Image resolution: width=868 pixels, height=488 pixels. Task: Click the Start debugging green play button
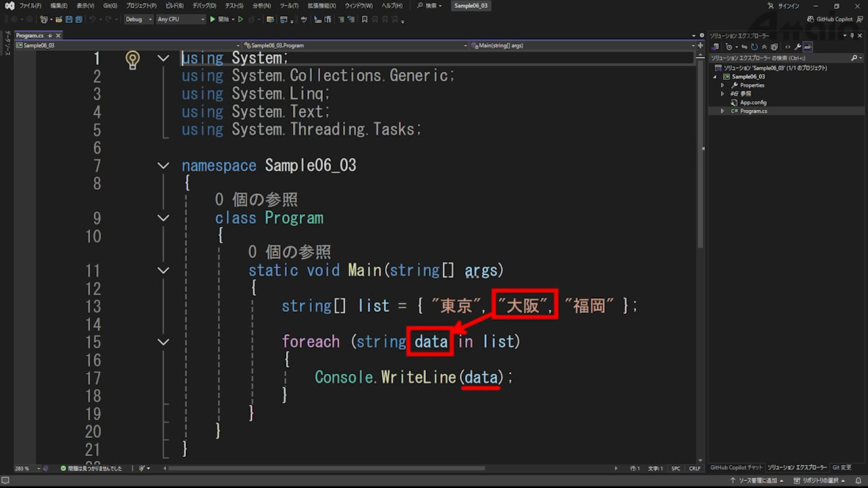pos(212,19)
